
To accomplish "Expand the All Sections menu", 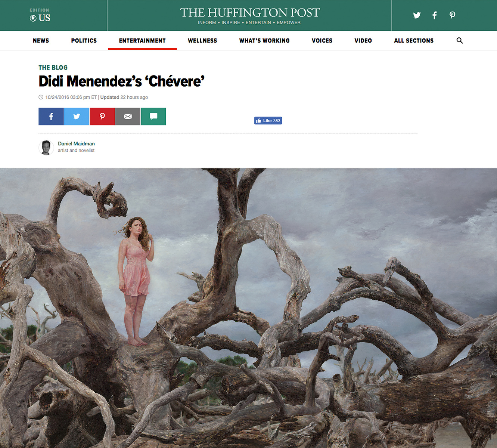I will point(414,40).
